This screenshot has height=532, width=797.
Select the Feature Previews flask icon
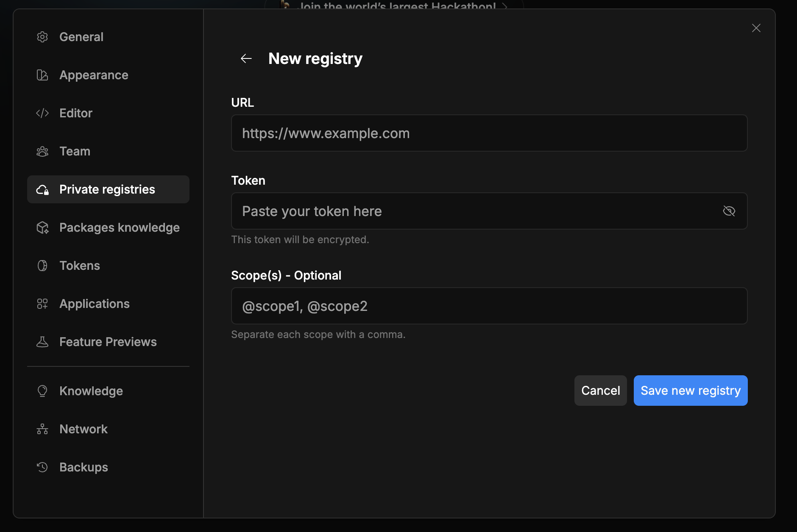(43, 342)
